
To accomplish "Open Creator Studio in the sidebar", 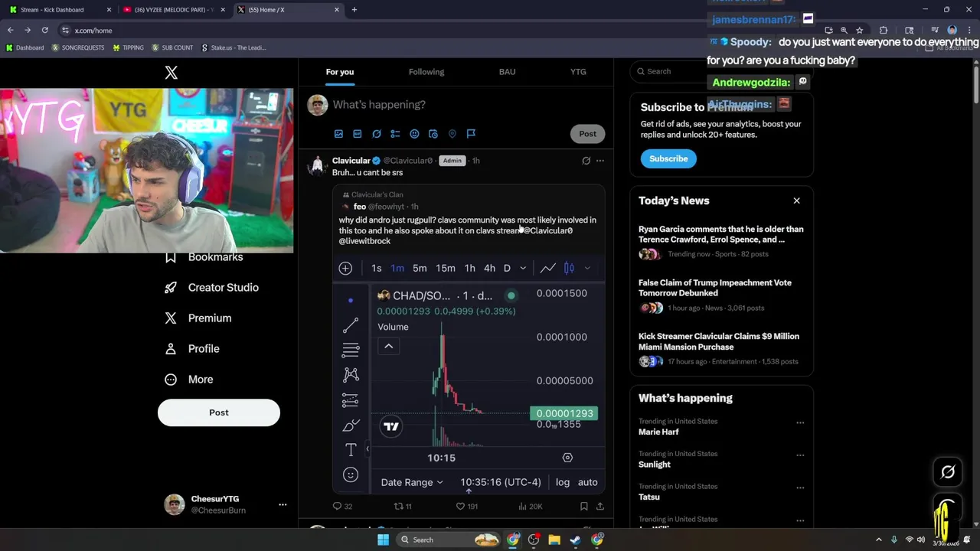I will [x=211, y=288].
